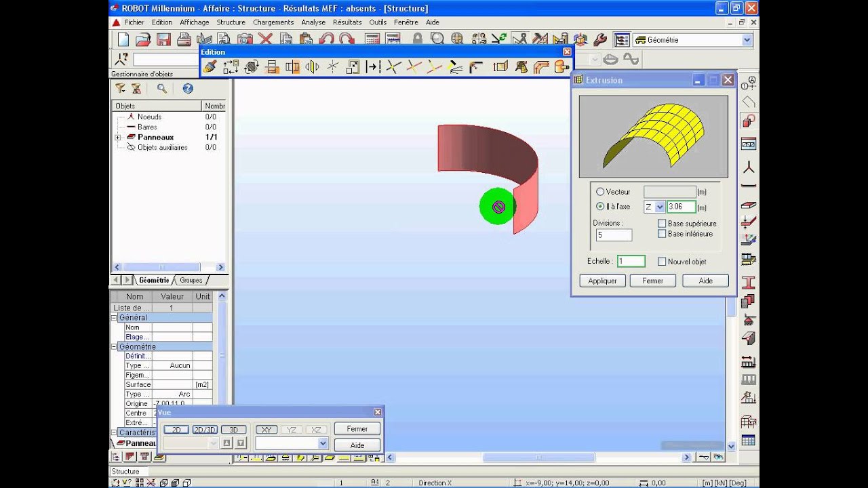Open the Chargements menu
The width and height of the screenshot is (868, 488).
273,22
